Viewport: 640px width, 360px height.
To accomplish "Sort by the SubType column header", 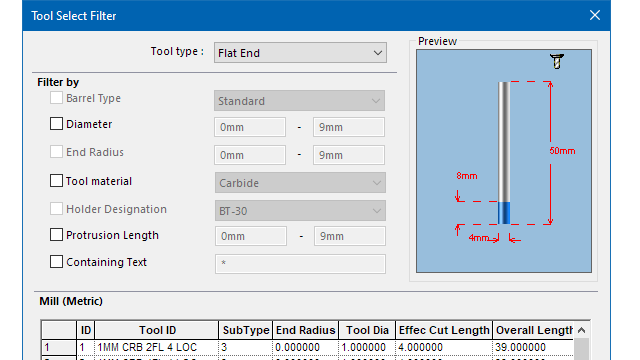I will tap(246, 330).
